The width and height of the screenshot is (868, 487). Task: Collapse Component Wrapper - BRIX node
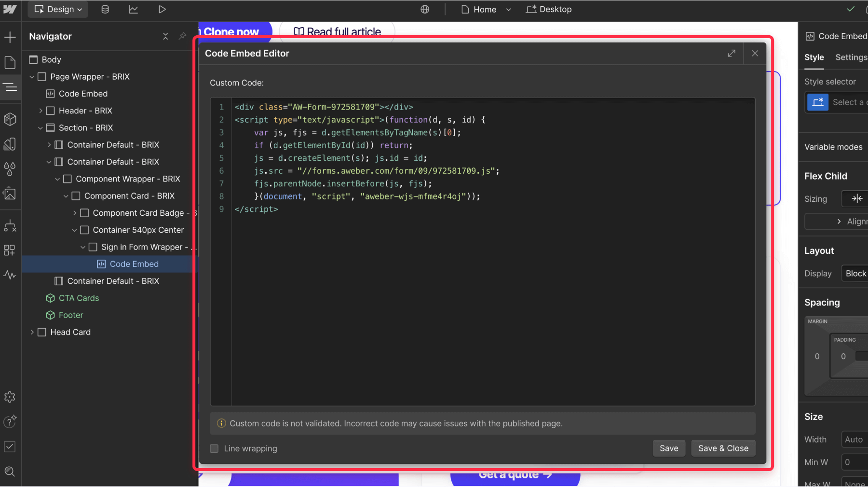coord(57,179)
